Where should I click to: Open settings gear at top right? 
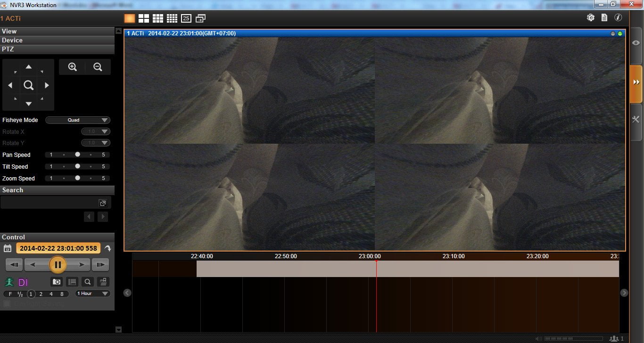tap(591, 17)
